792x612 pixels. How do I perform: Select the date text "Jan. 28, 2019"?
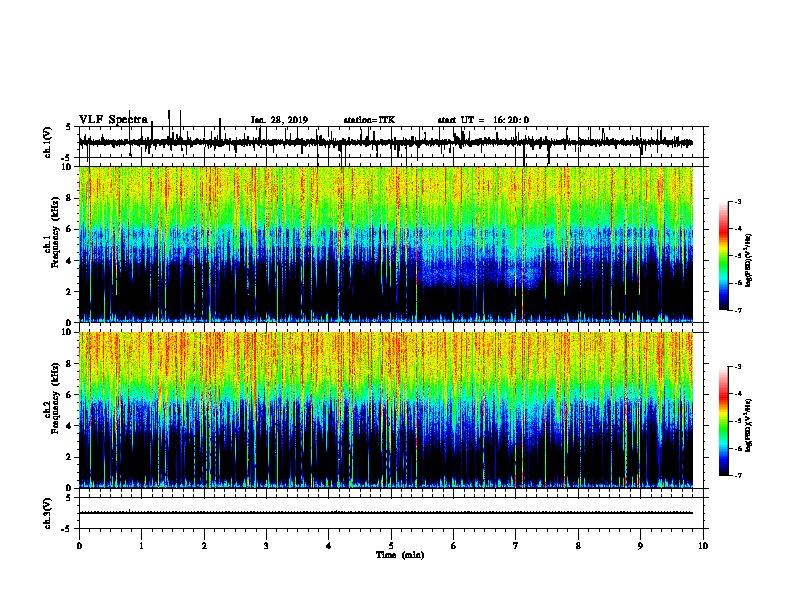(x=279, y=120)
